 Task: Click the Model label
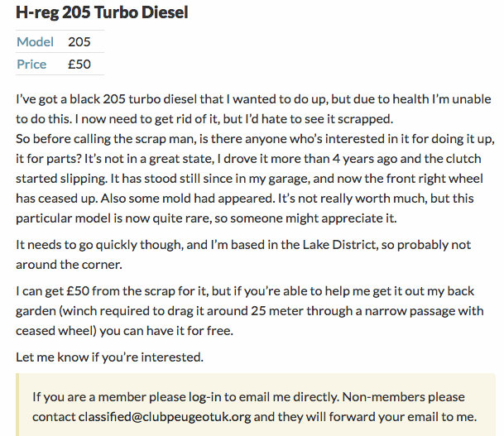click(x=35, y=41)
